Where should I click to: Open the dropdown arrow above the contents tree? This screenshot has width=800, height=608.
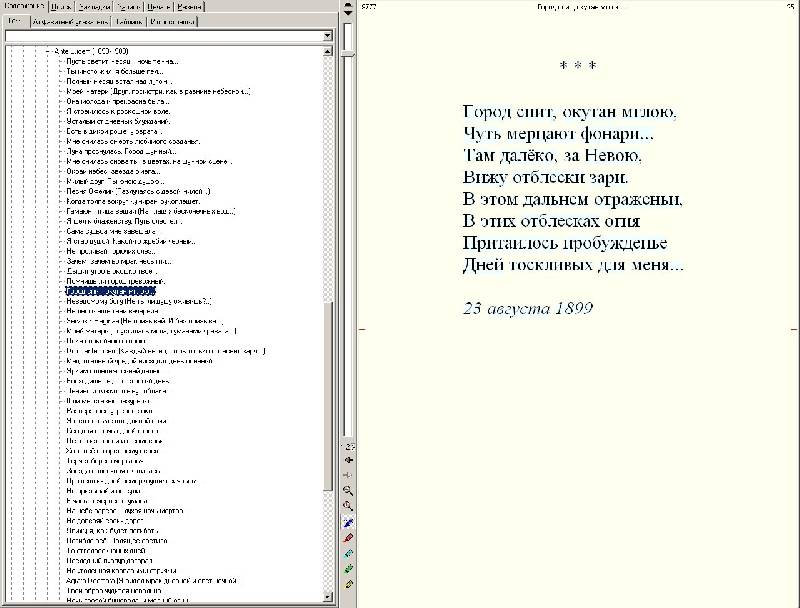coord(327,36)
